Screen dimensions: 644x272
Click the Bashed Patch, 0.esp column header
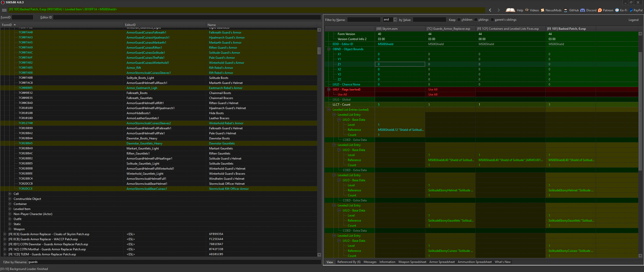(x=570, y=29)
